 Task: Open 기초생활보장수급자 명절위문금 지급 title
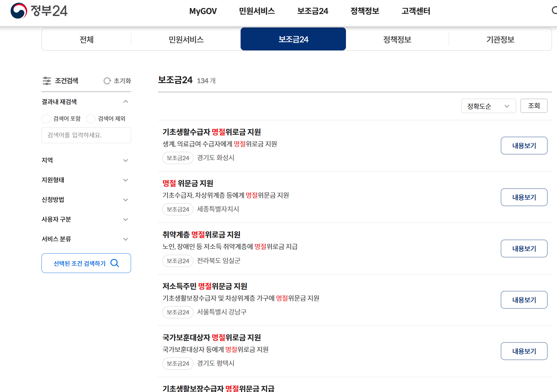[219, 388]
